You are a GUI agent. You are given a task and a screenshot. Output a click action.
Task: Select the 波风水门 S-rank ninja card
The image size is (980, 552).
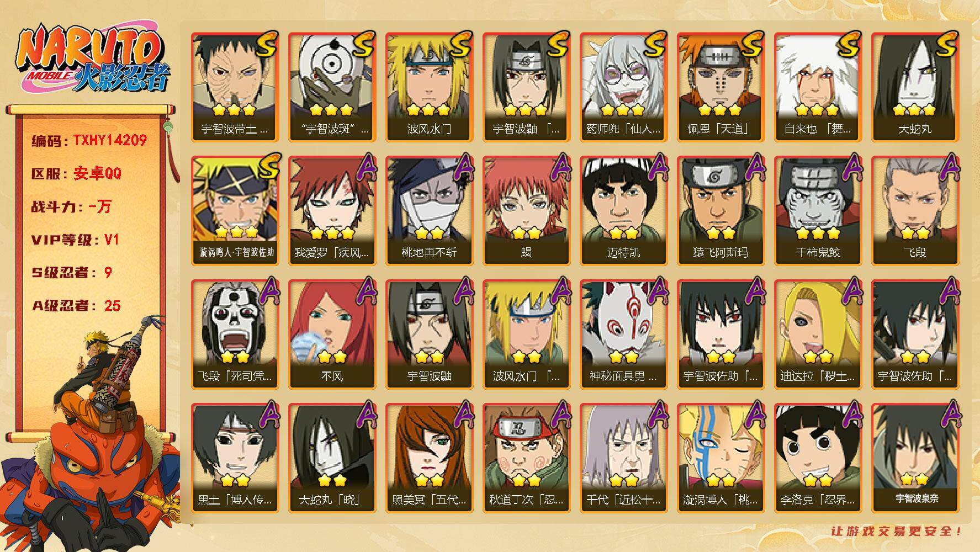tap(429, 87)
